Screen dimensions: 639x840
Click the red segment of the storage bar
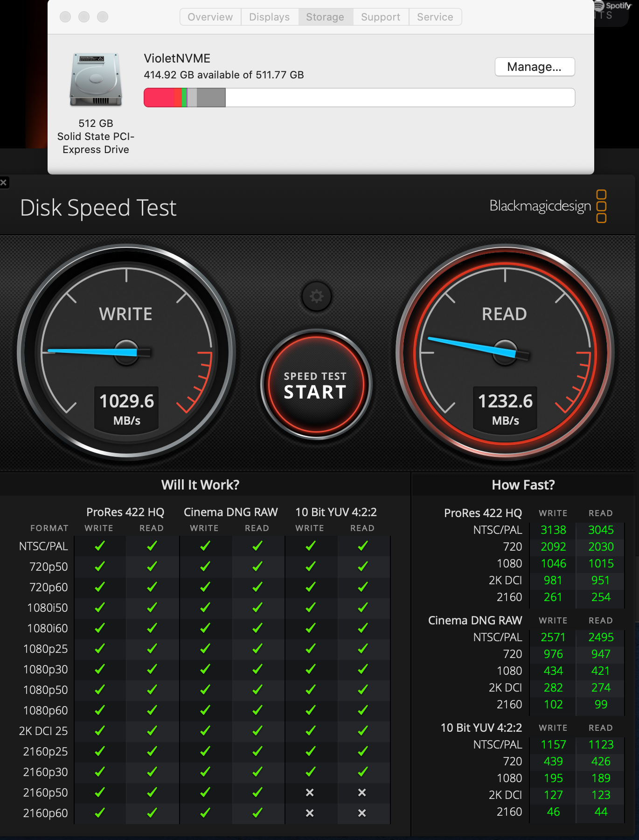pos(159,98)
